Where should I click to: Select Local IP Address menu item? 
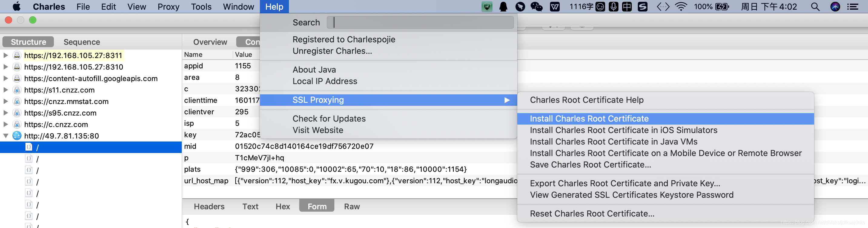[388, 81]
